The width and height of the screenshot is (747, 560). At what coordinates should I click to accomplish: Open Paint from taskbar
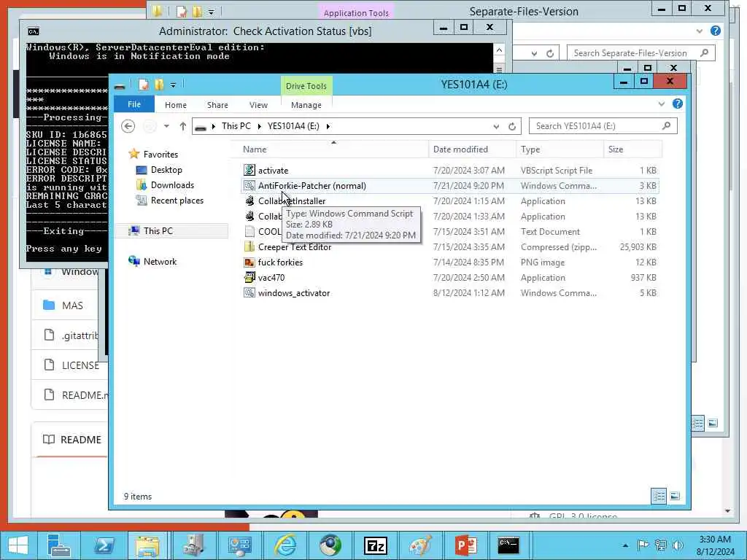[x=421, y=545]
